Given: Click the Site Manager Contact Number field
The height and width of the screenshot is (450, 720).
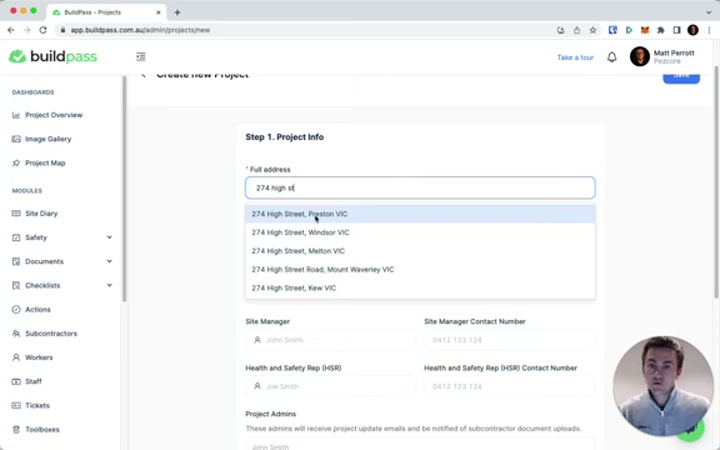Looking at the screenshot, I should click(509, 340).
